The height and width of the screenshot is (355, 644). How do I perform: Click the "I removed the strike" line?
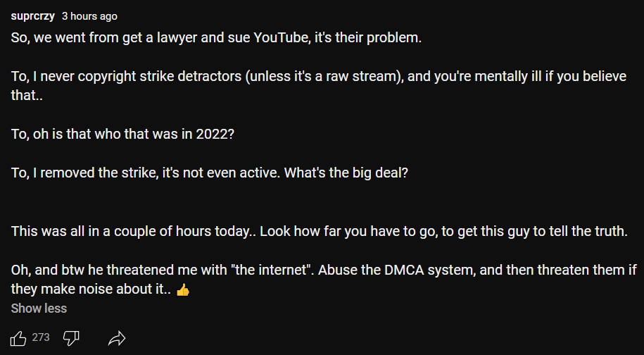point(210,173)
